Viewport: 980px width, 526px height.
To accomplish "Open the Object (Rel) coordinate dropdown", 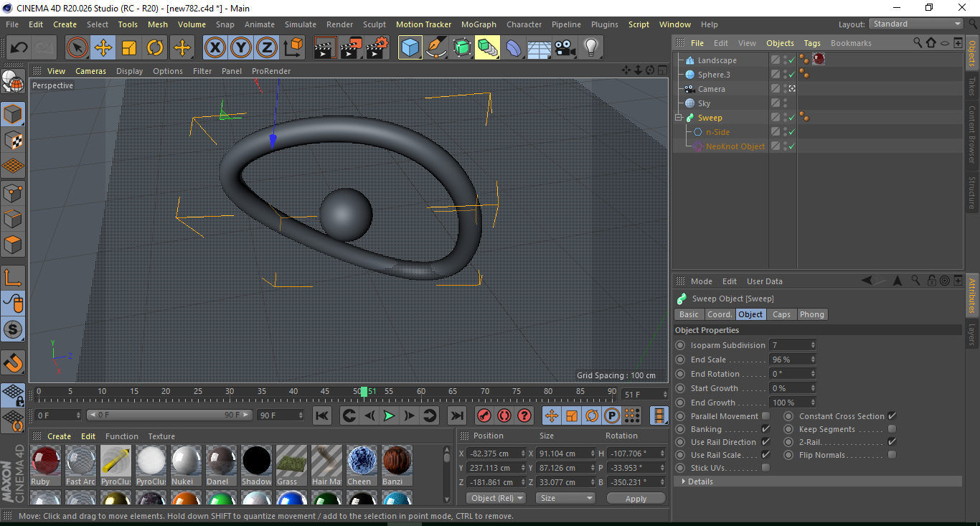I will (x=496, y=497).
